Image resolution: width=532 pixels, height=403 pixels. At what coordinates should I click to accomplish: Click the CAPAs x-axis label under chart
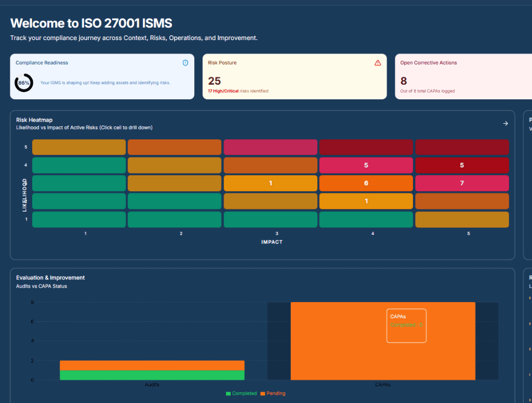383,385
